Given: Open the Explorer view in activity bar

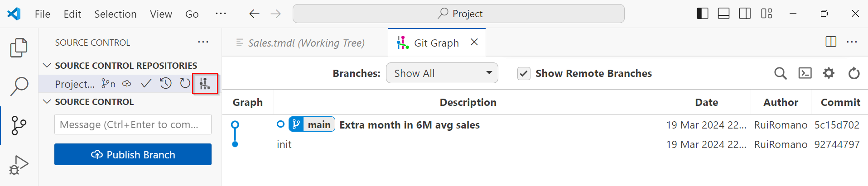Looking at the screenshot, I should click(x=19, y=48).
